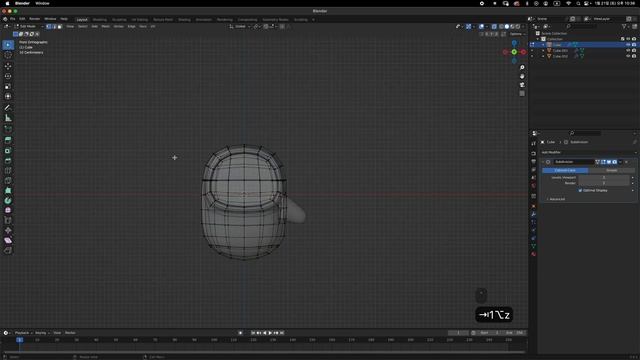Click the viewport pan hand icon
The width and height of the screenshot is (640, 360).
tap(522, 76)
